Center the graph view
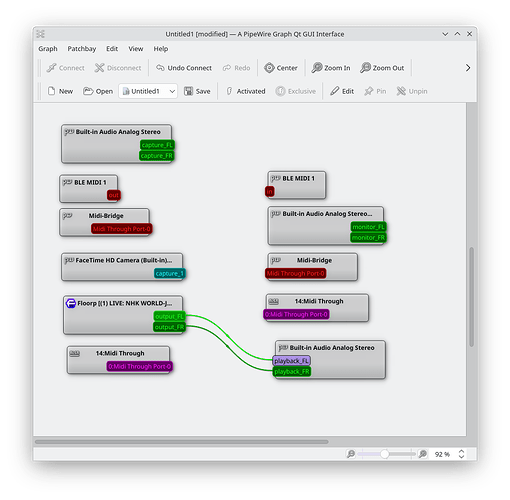This screenshot has height=500, width=510. pos(280,68)
